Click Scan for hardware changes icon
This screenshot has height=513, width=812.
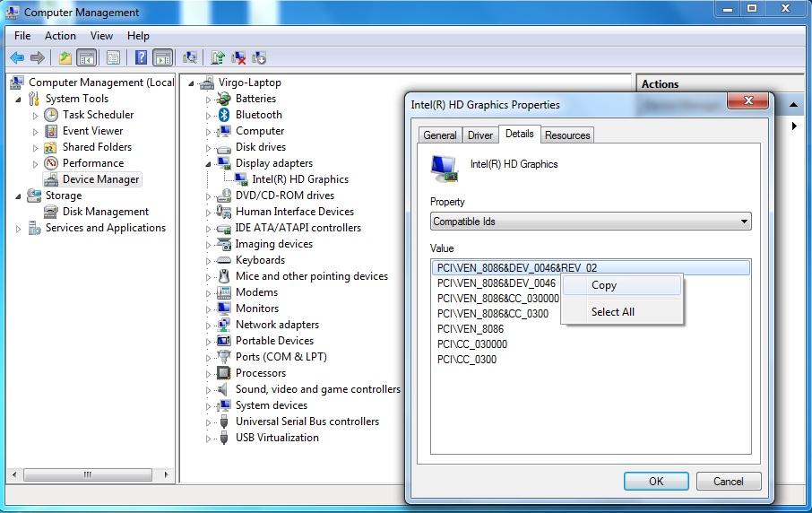click(x=190, y=57)
